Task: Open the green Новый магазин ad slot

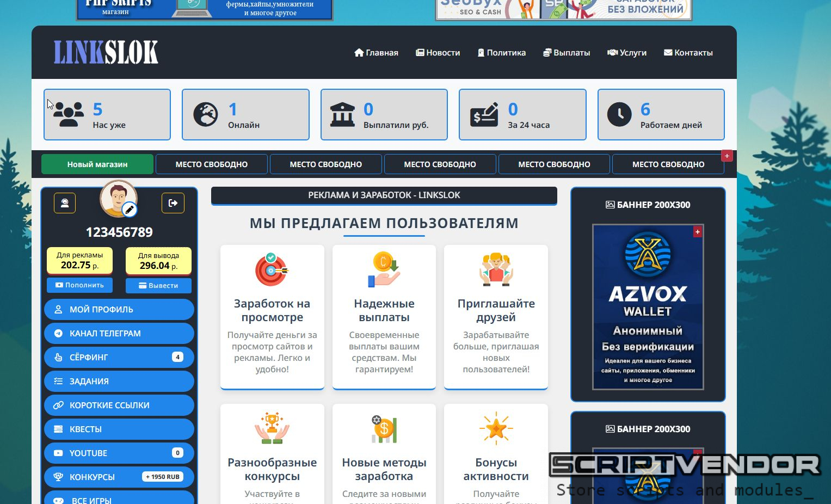Action: 97,164
